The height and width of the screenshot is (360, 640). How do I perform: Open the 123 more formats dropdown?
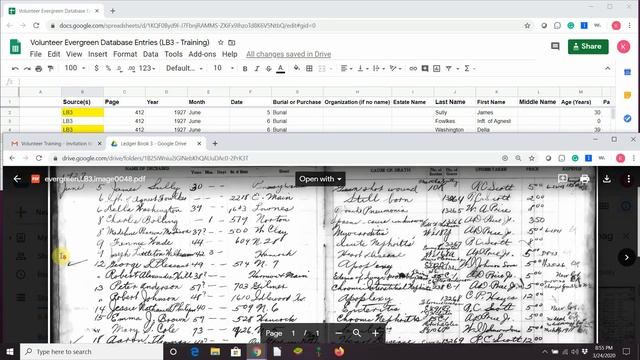click(x=147, y=68)
